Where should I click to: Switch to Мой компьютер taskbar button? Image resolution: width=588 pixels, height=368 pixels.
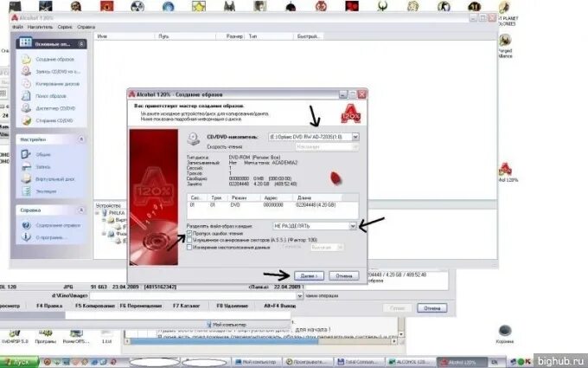pyautogui.click(x=256, y=362)
